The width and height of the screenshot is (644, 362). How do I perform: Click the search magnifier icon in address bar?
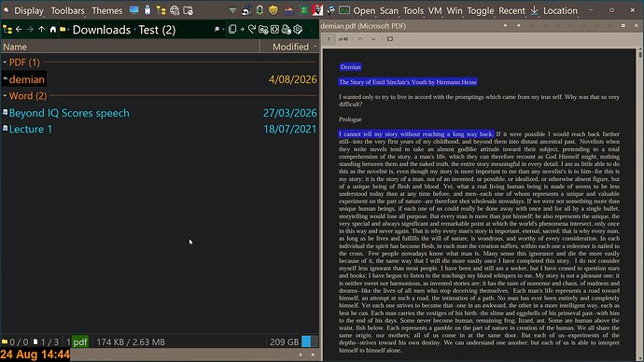[x=217, y=30]
